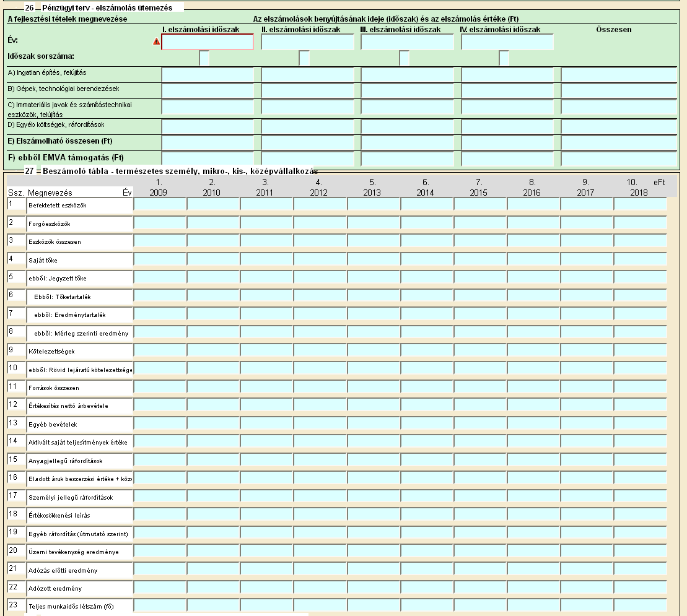Click the '2018' year column header
The height and width of the screenshot is (616, 687).
coord(639,193)
